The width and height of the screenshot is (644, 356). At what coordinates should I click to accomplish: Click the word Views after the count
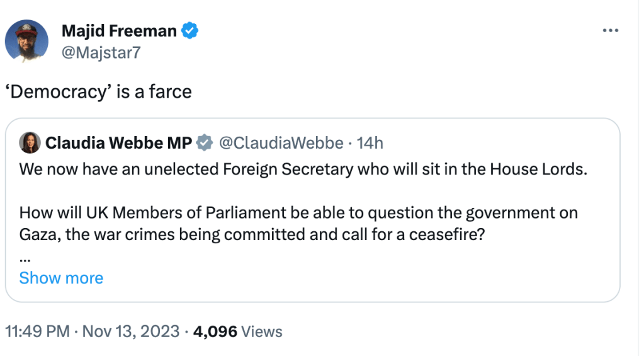(x=262, y=331)
